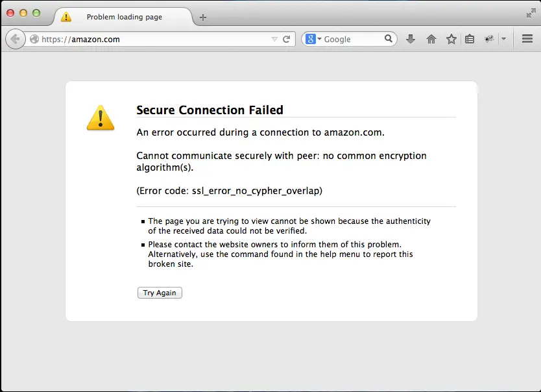Screen dimensions: 541x392
Task: Click the Back navigation button
Action: point(15,39)
